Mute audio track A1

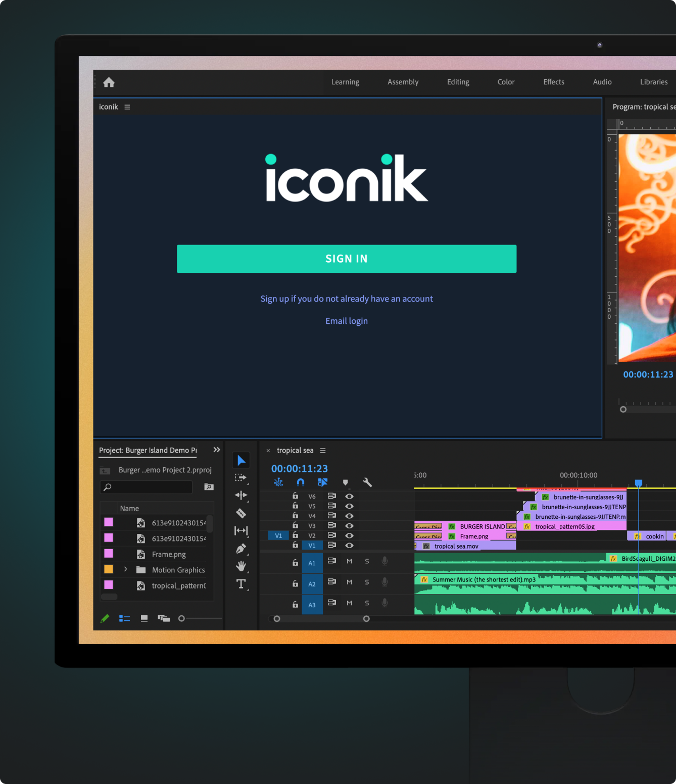pos(349,562)
